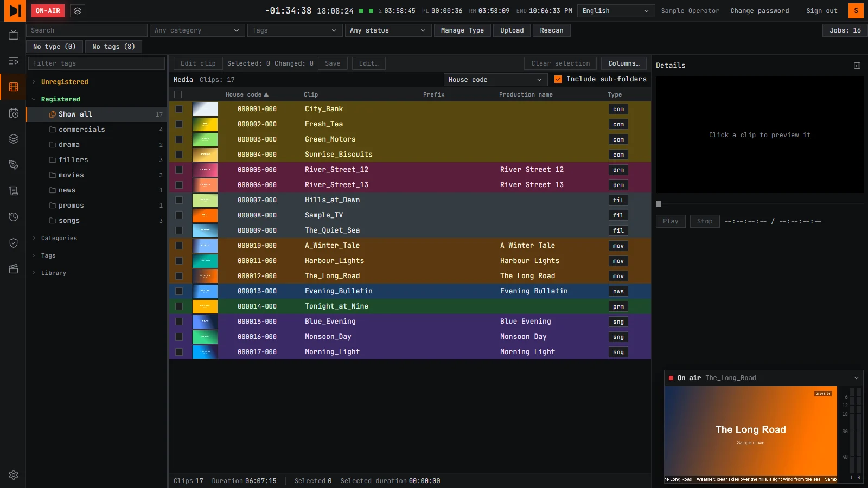Open settings gear at sidebar bottom
Viewport: 868px width, 488px height.
(x=14, y=475)
